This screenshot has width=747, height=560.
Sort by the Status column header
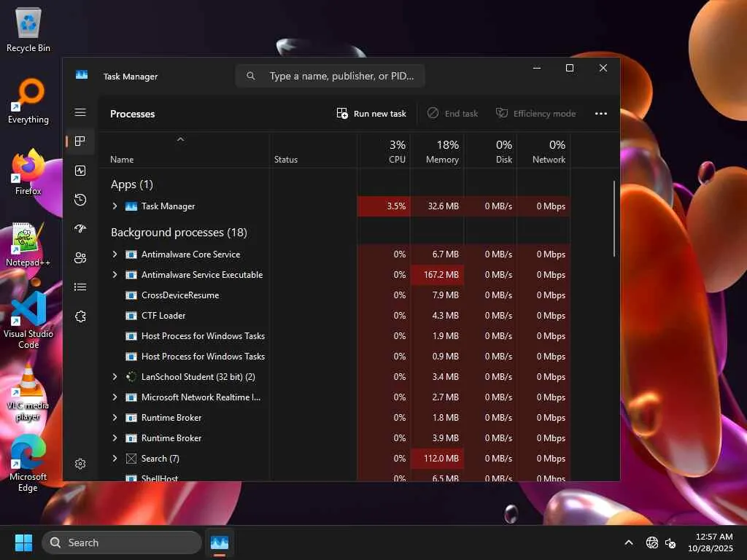click(314, 150)
